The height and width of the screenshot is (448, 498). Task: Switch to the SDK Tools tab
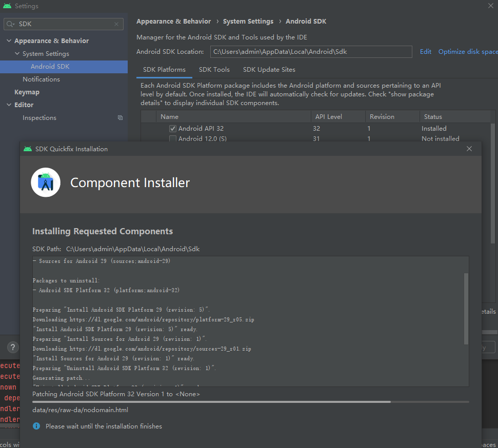click(x=214, y=69)
